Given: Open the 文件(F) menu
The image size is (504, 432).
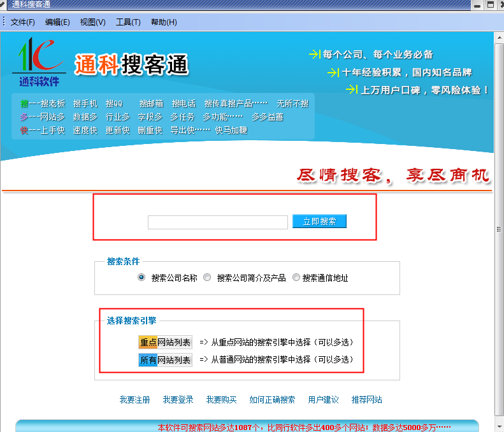Looking at the screenshot, I should (22, 22).
